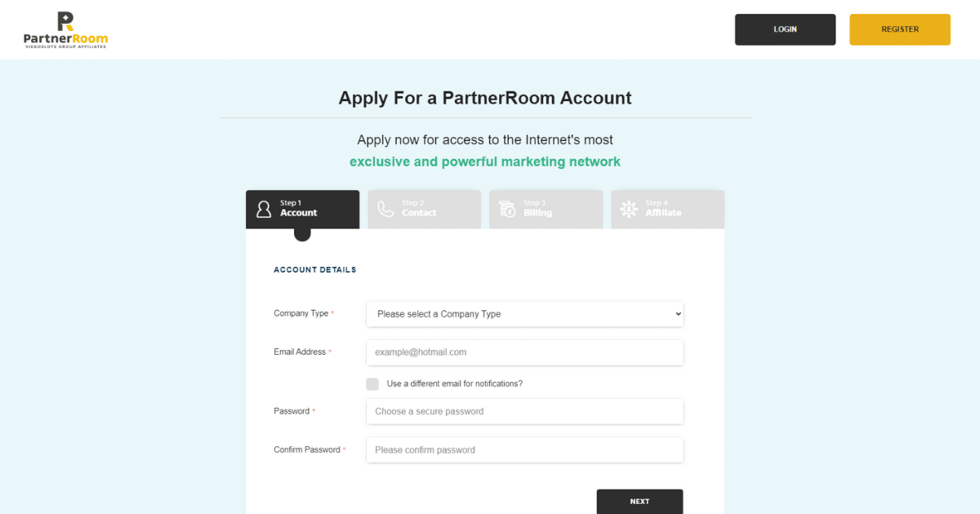980x514 pixels.
Task: Click the PartnerRoom logo
Action: pyautogui.click(x=65, y=29)
